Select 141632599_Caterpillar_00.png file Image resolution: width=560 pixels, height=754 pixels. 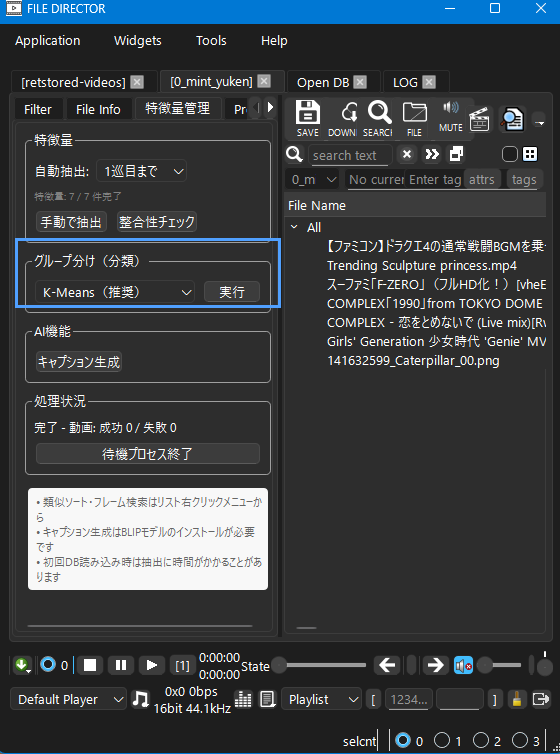(413, 361)
